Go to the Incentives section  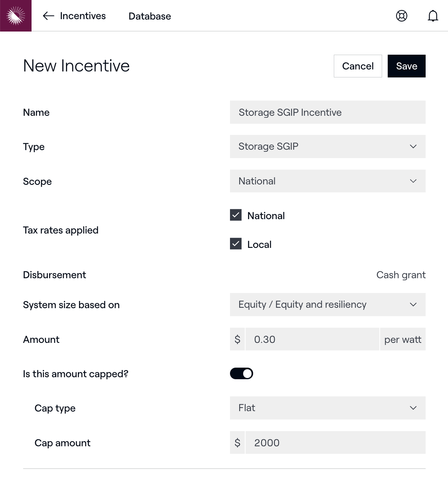pyautogui.click(x=83, y=16)
